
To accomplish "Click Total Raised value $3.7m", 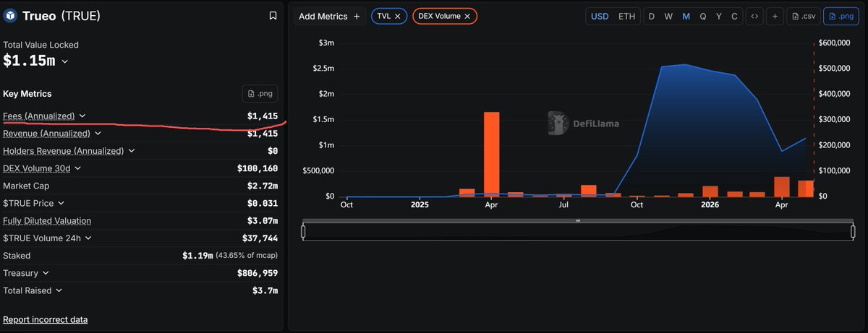I will pos(265,290).
